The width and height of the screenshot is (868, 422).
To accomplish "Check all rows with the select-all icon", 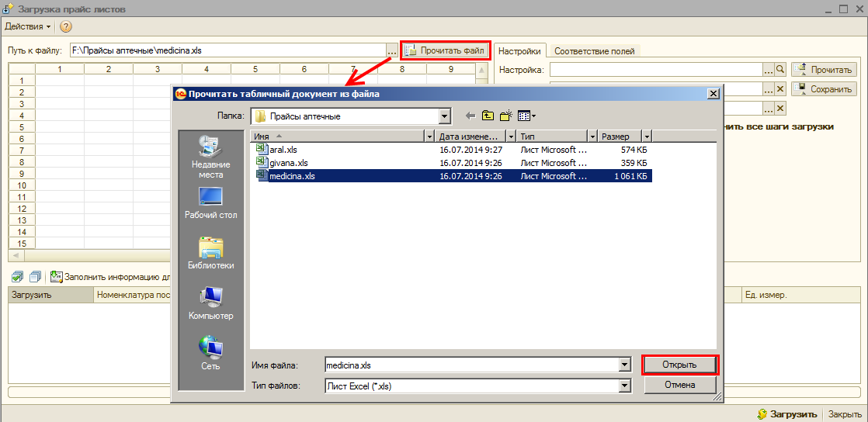I will pyautogui.click(x=18, y=276).
